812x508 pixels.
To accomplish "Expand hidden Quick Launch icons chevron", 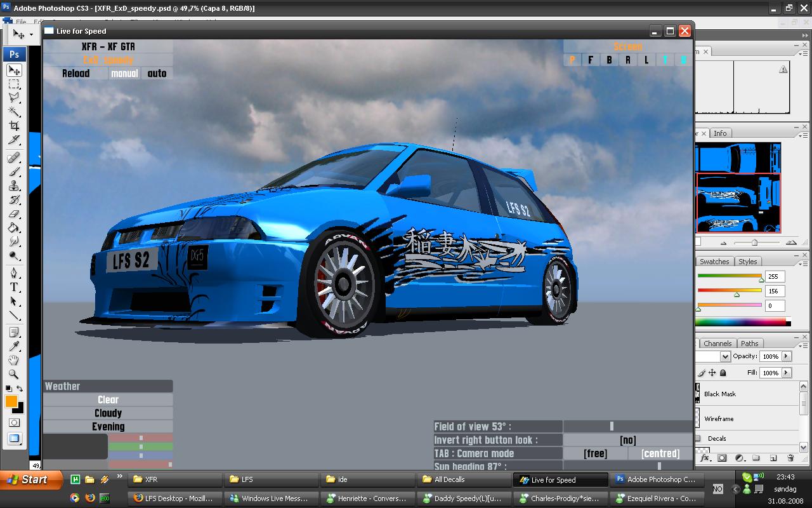I will 120,477.
